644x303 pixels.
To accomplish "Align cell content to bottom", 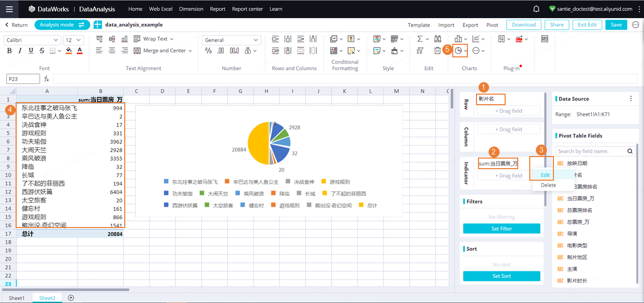I will (124, 39).
